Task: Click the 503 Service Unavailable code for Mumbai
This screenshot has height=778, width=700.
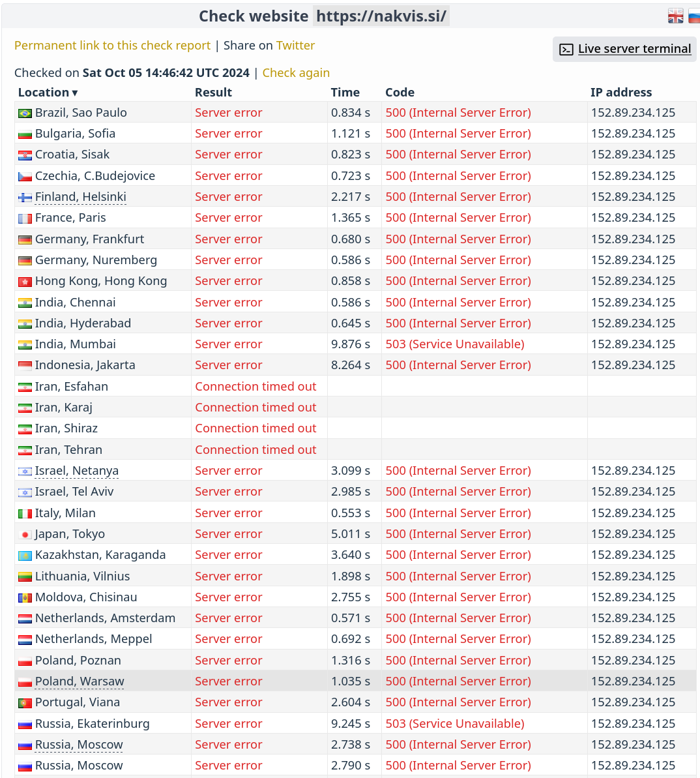Action: click(x=454, y=344)
